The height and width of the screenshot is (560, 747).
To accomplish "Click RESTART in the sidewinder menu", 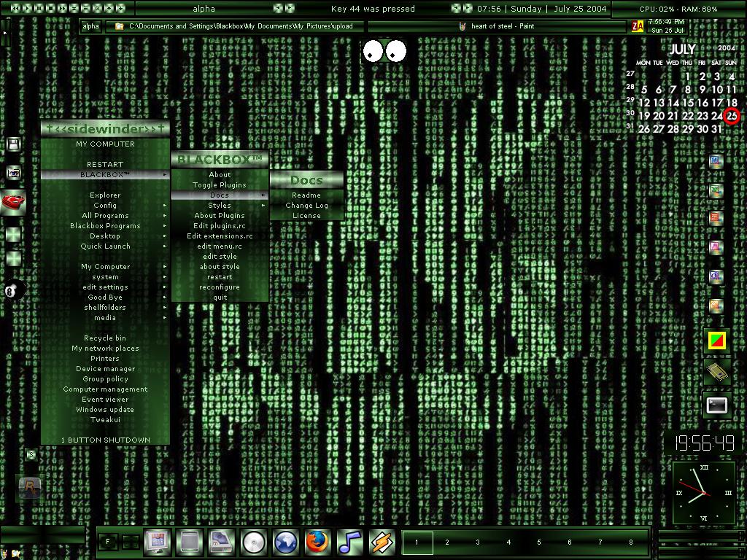I will tap(105, 164).
